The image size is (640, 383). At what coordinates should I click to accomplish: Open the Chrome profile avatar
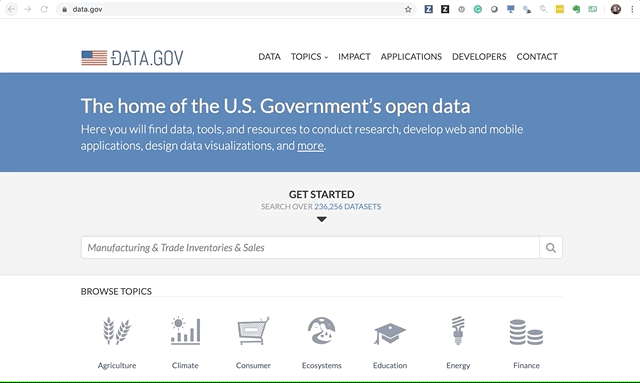pos(616,9)
